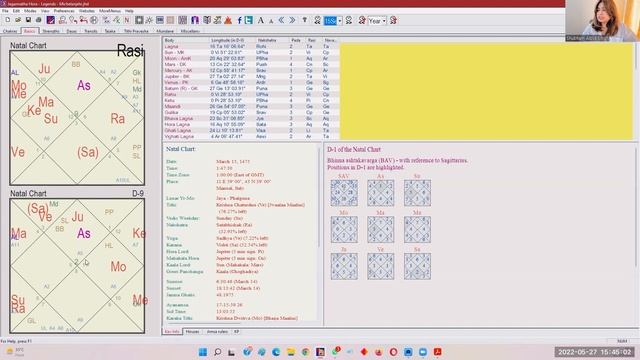The height and width of the screenshot is (360, 640).
Task: Open the Websites menu
Action: (87, 11)
